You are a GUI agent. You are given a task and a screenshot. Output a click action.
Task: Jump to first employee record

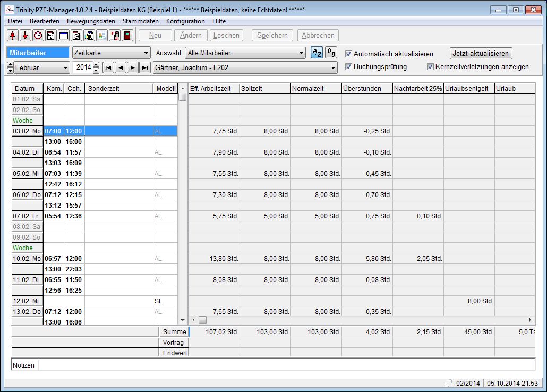pos(108,67)
